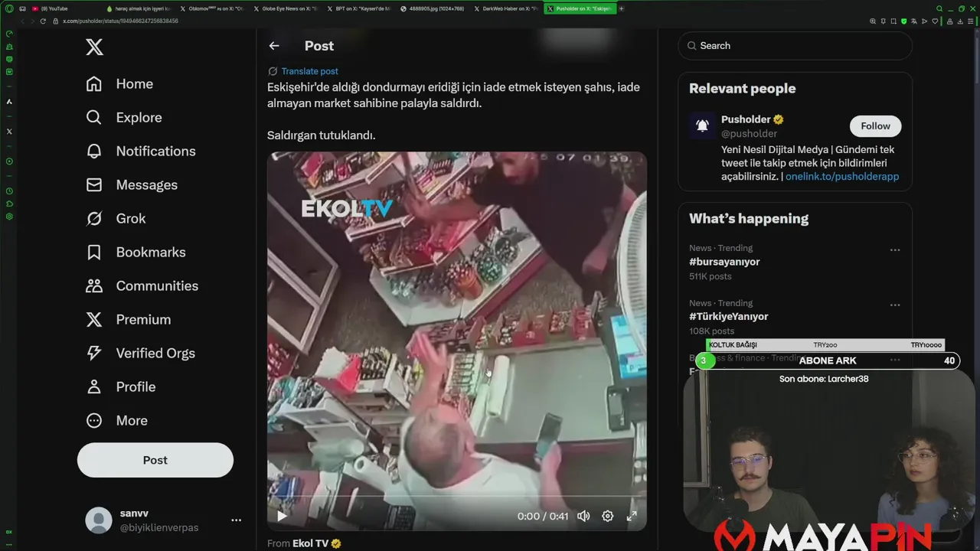This screenshot has width=980, height=551.
Task: Open Pusholder profile name
Action: click(746, 119)
